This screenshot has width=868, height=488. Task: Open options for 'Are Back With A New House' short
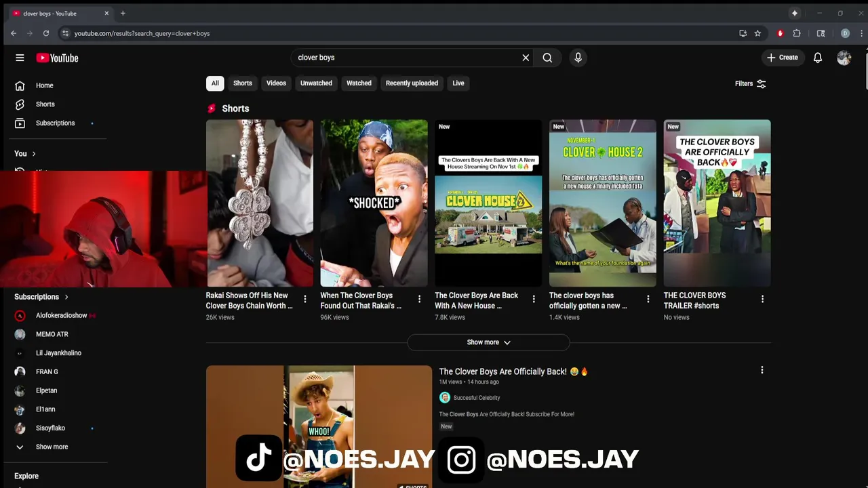point(534,299)
